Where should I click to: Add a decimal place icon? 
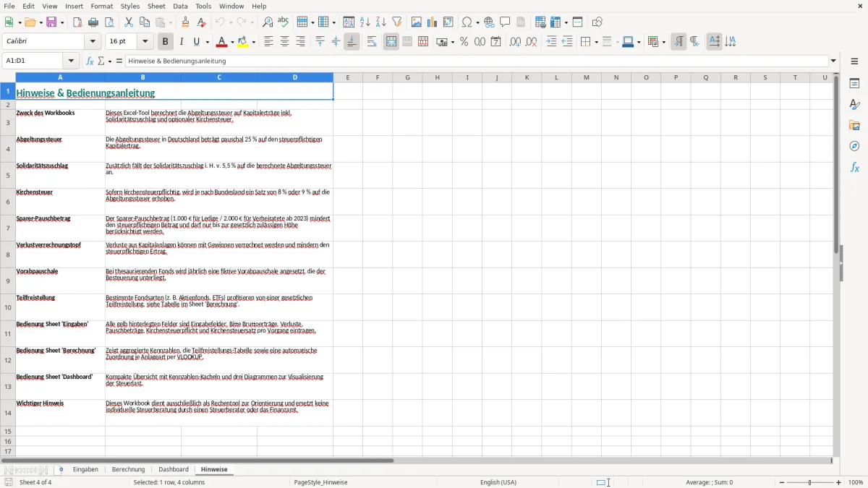[x=515, y=42]
